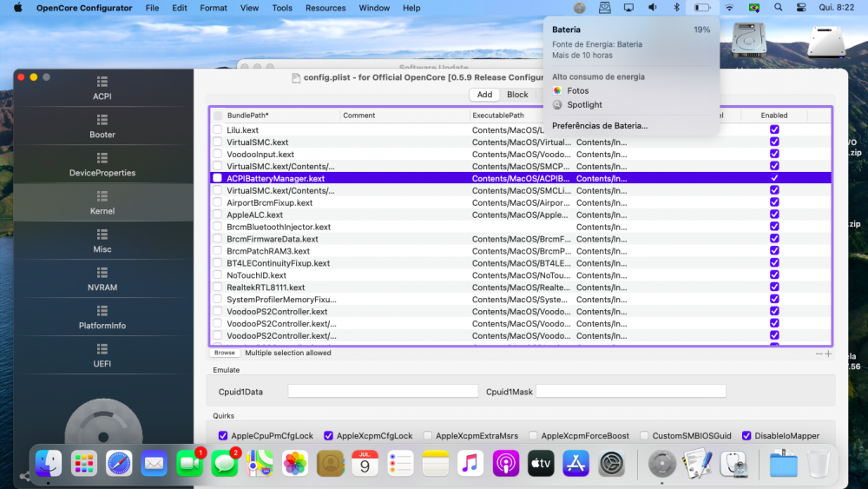Open Trash from the dock
Viewport: 868px width, 489px height.
(x=819, y=464)
